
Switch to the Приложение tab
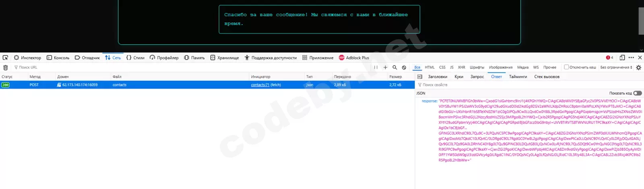coord(318,58)
